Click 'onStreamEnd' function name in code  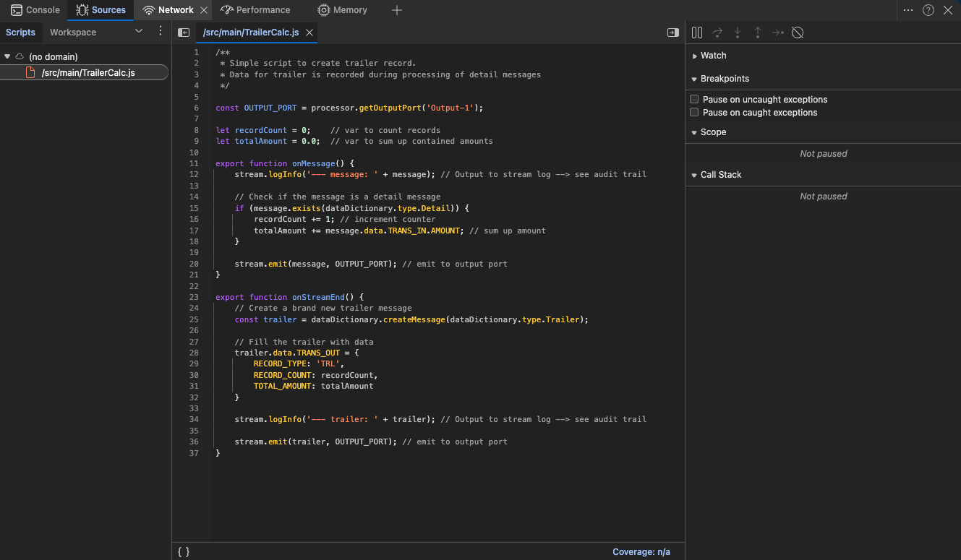[x=318, y=297]
